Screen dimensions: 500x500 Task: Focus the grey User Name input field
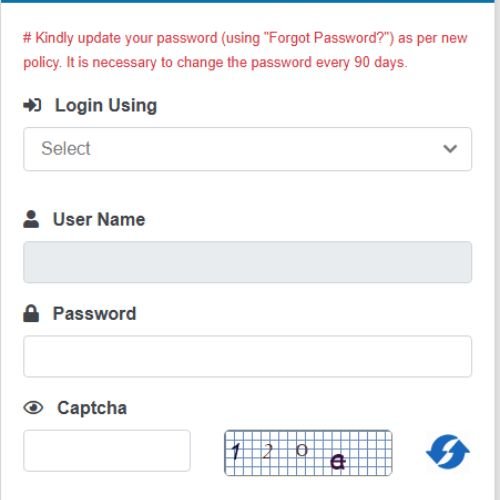pyautogui.click(x=247, y=262)
